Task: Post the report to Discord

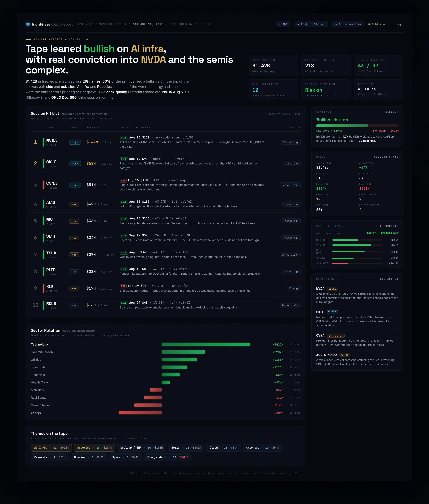Action: click(x=311, y=24)
